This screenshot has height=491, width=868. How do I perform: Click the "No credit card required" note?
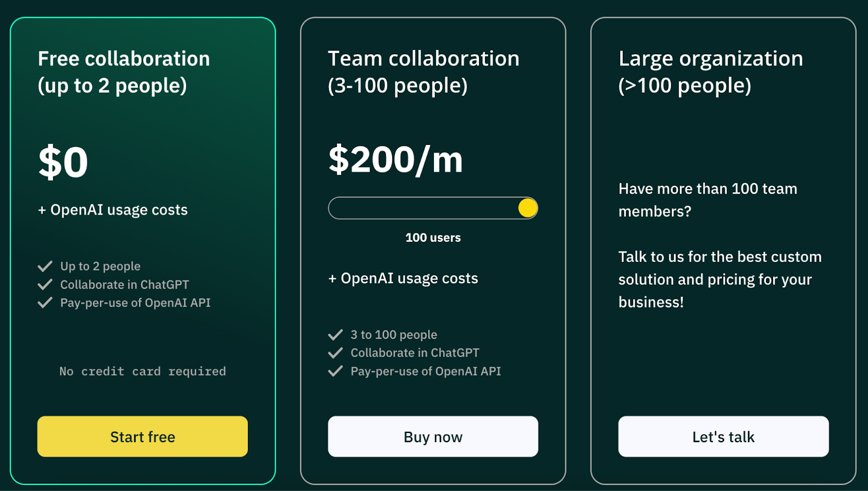pyautogui.click(x=142, y=372)
